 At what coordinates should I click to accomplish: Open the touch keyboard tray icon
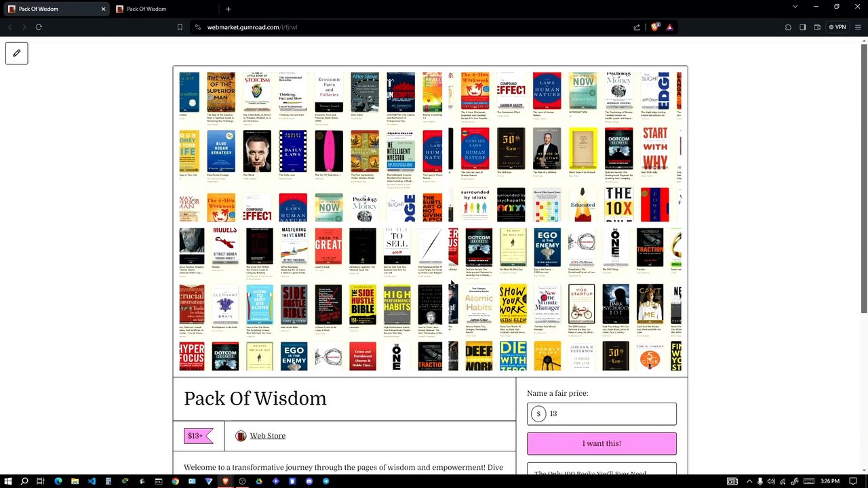809,481
